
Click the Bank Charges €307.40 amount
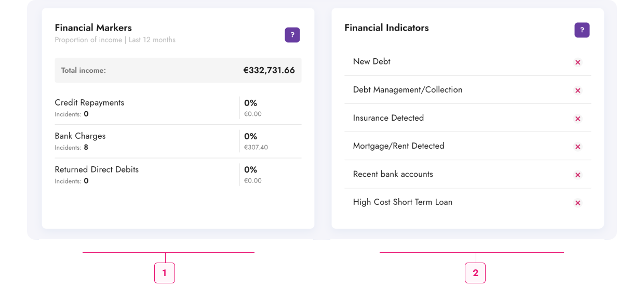coord(256,148)
